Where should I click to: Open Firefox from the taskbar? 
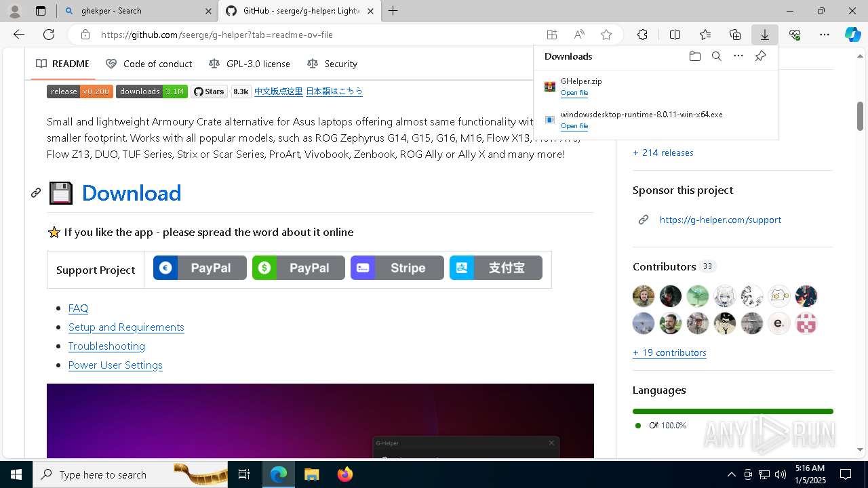coord(345,474)
